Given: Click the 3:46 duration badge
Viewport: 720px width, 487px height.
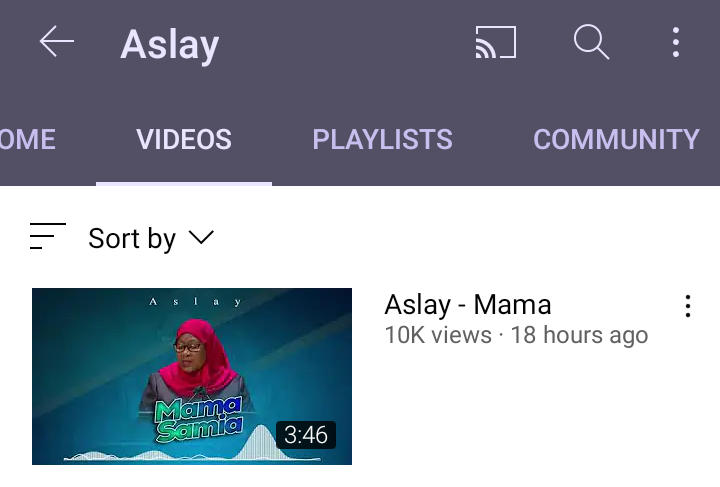Looking at the screenshot, I should pos(306,435).
